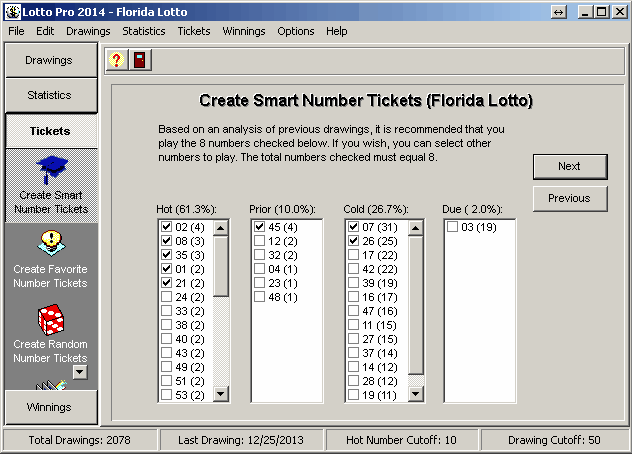
Task: Click the Previous button
Action: click(x=570, y=198)
